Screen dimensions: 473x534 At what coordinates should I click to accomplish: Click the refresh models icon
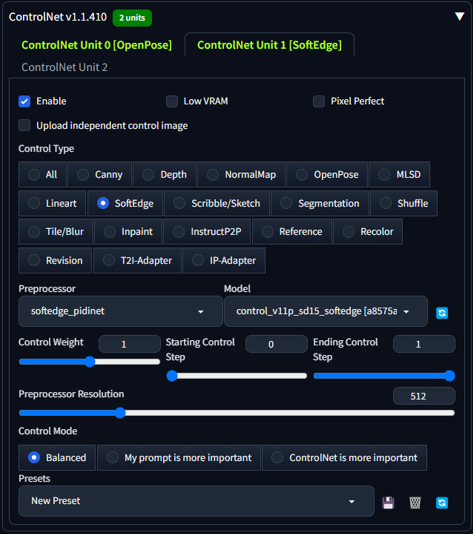(x=442, y=313)
